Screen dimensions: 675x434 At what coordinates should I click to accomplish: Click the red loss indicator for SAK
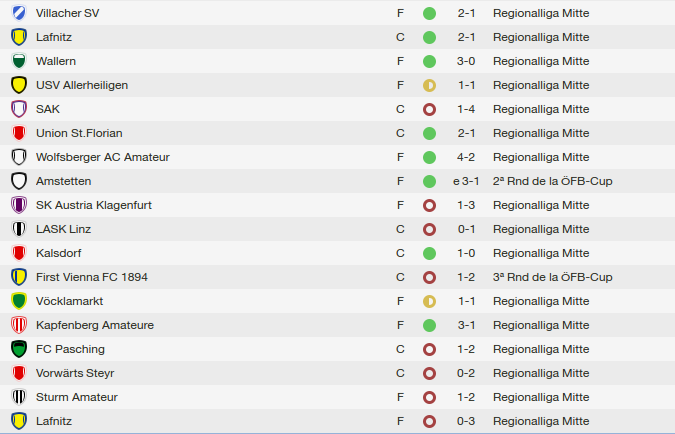(429, 109)
